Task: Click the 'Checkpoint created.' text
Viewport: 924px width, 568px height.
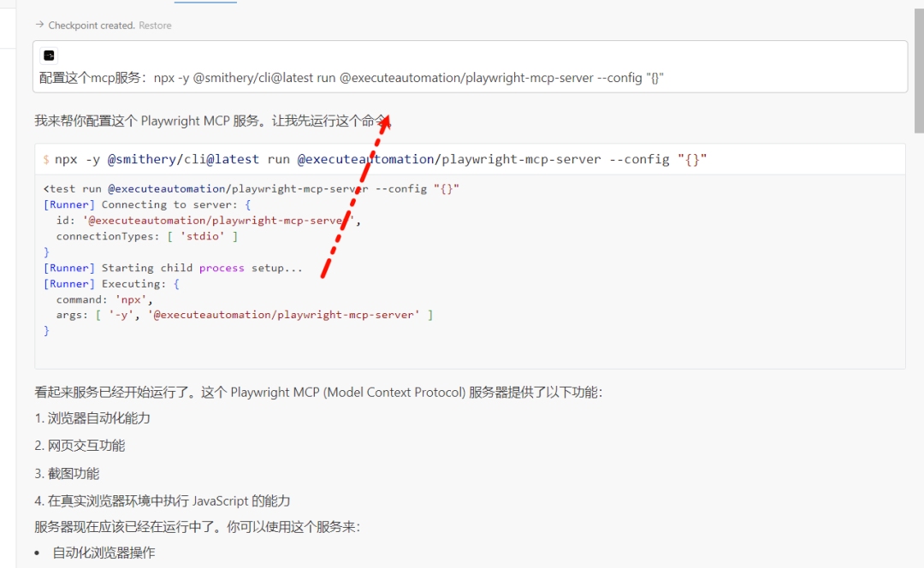Action: coord(92,26)
